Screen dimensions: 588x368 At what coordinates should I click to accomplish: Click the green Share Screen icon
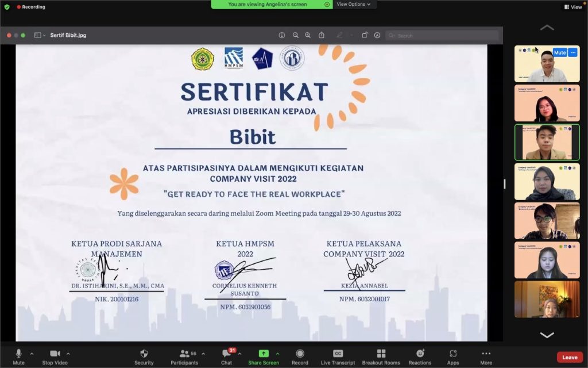pyautogui.click(x=264, y=354)
